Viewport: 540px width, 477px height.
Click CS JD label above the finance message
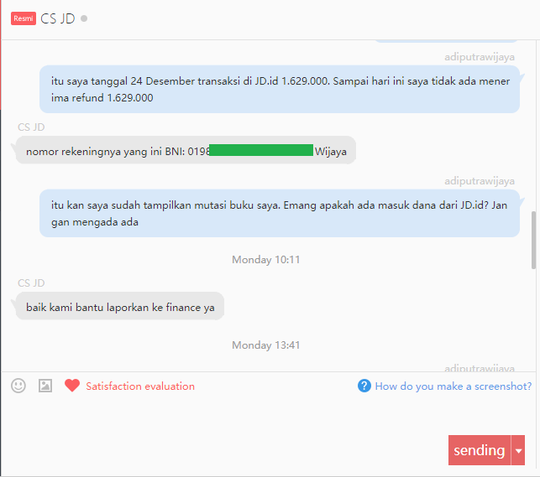click(x=31, y=283)
